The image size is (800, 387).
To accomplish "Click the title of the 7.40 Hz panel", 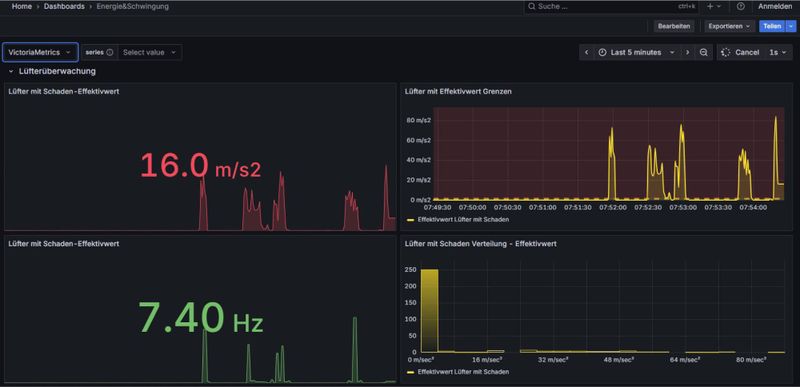I will (64, 244).
